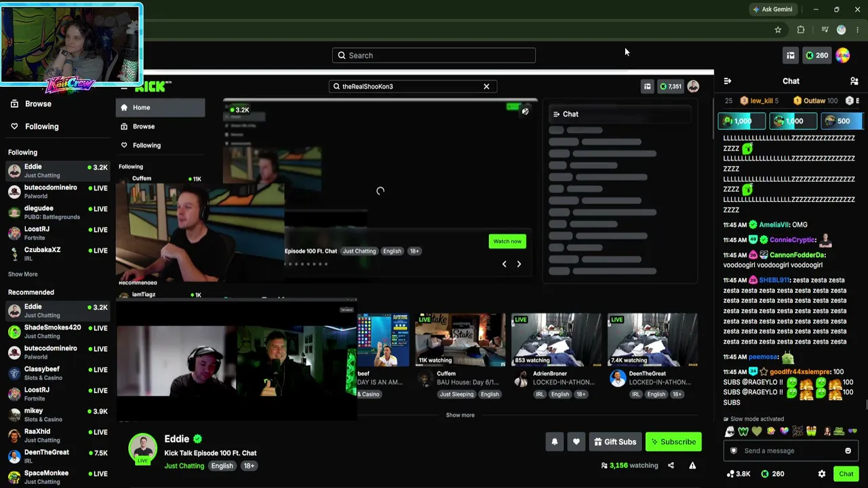Image resolution: width=868 pixels, height=488 pixels.
Task: Collapse the chat panel using the arrow icon
Action: (x=728, y=81)
